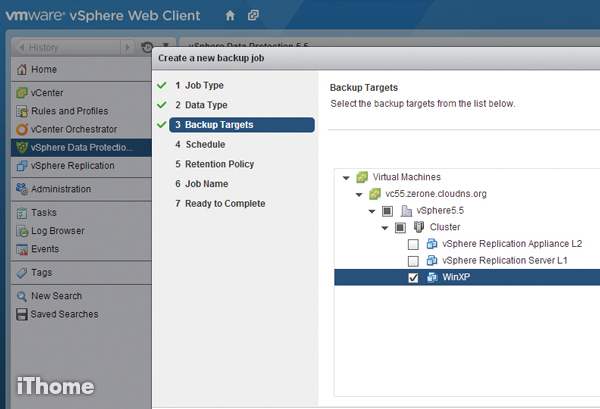Click the window switcher icon in the header
This screenshot has width=600, height=409.
click(x=254, y=16)
